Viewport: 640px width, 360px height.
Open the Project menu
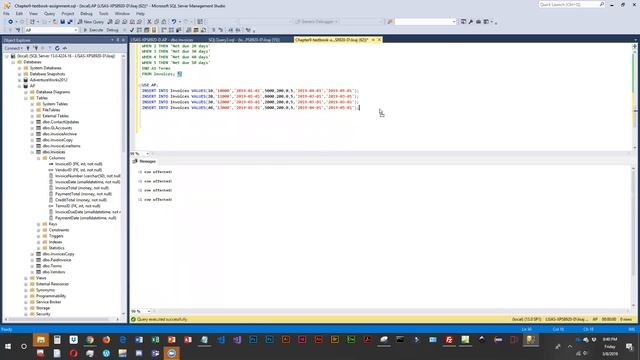68,13
